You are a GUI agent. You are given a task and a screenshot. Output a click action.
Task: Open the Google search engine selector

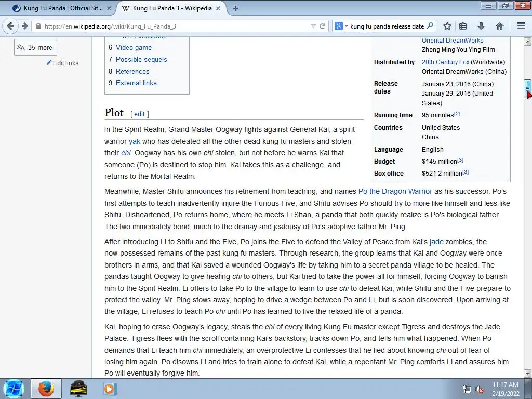pos(341,26)
